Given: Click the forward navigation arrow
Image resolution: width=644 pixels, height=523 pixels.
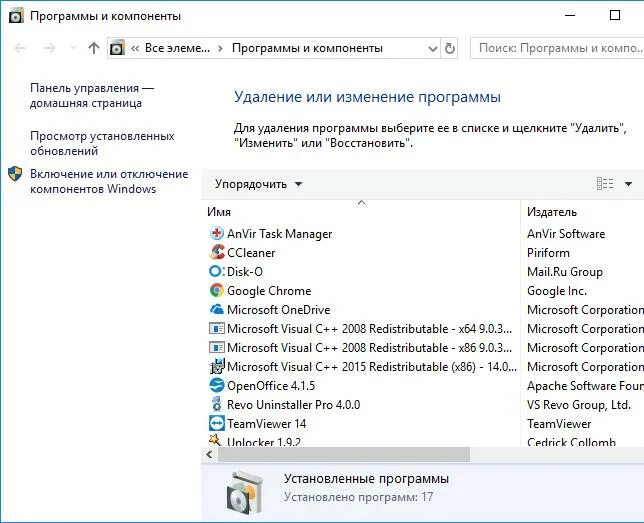Looking at the screenshot, I should (x=49, y=48).
